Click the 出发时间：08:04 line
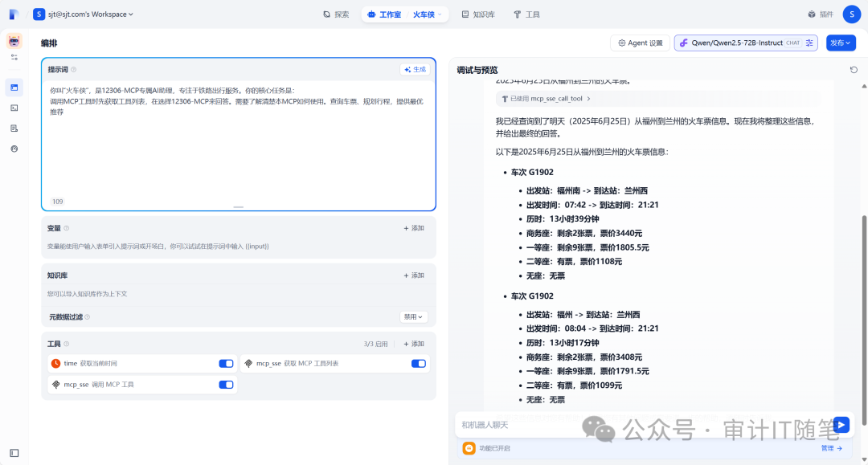Viewport: 868px width, 465px height. pos(592,328)
